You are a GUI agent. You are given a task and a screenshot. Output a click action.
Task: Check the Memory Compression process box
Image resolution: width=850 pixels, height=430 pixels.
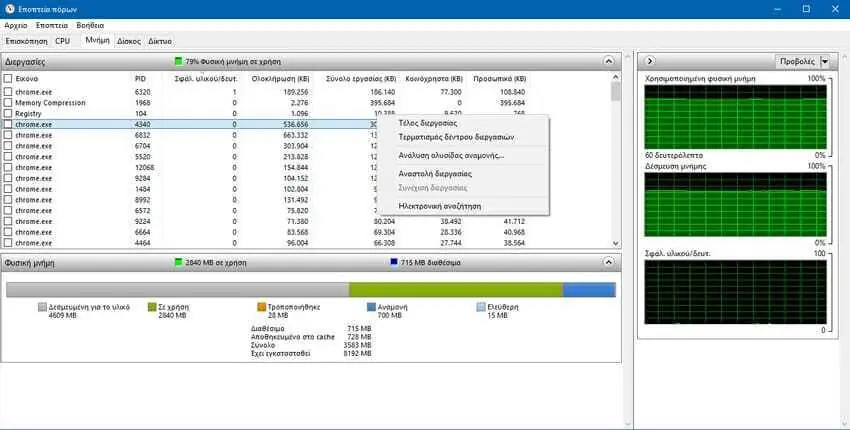pyautogui.click(x=8, y=103)
